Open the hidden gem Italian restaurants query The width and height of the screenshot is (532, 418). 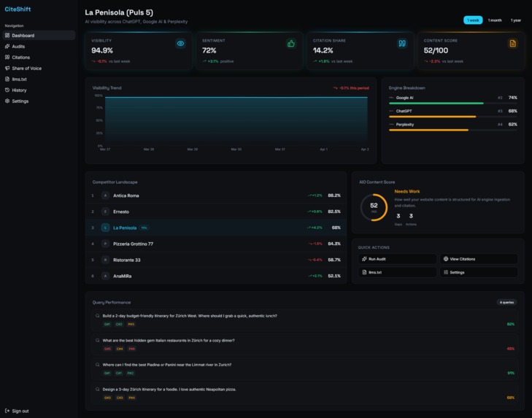[x=305, y=344]
